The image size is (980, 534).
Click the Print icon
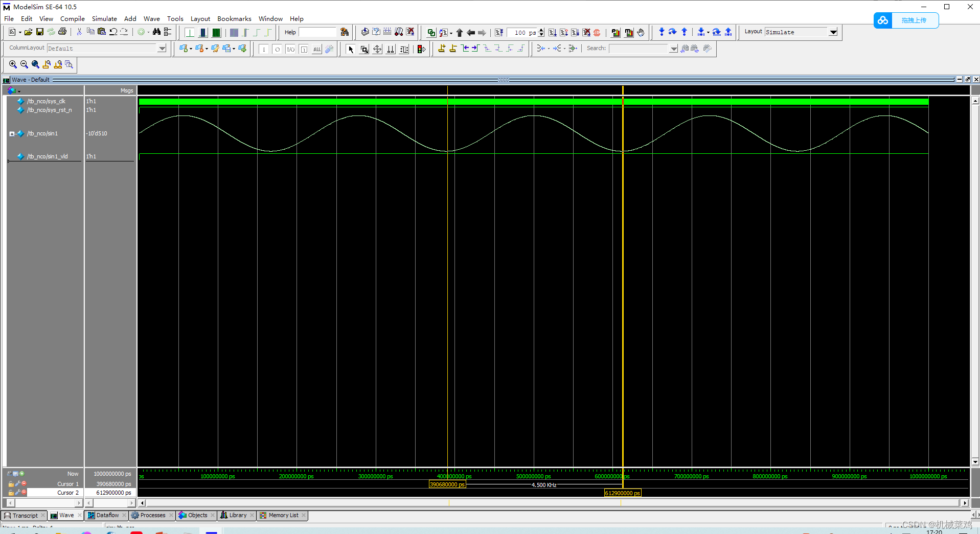[x=62, y=32]
